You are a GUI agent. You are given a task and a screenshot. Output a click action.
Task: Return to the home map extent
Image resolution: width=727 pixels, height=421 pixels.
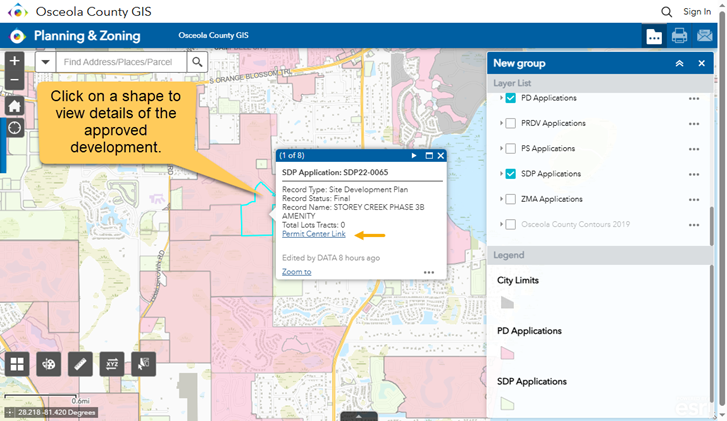[x=14, y=106]
